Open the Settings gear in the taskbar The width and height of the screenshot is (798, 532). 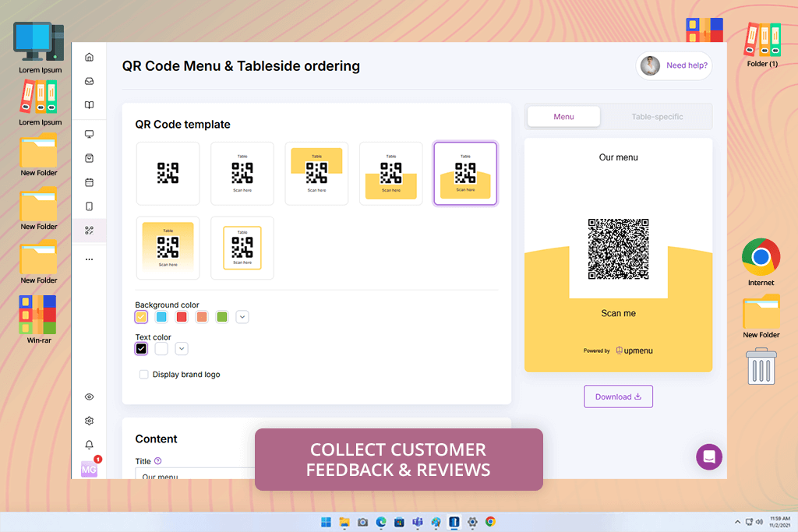point(472,522)
